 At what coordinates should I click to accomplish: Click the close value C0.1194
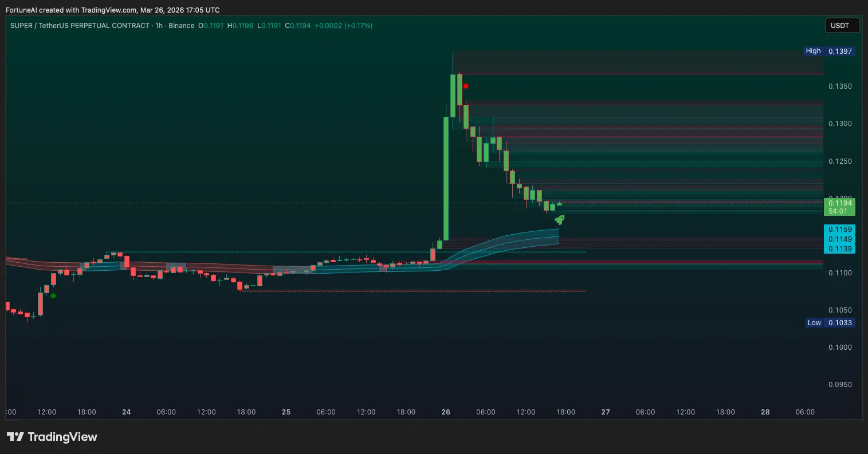pyautogui.click(x=298, y=26)
